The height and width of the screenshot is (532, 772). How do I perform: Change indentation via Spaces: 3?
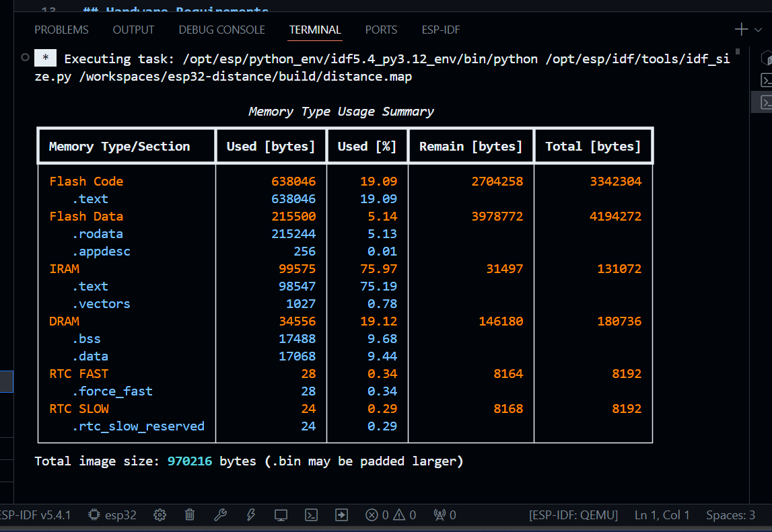coord(730,515)
